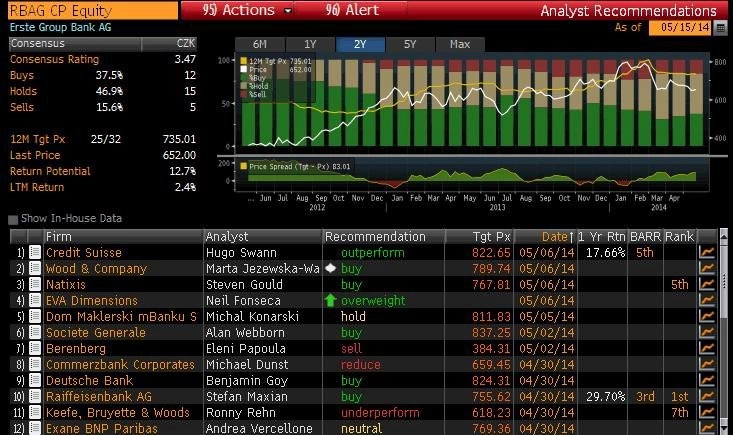Screen dimensions: 733x435
Task: Sort the table by Date column
Action: (545, 236)
